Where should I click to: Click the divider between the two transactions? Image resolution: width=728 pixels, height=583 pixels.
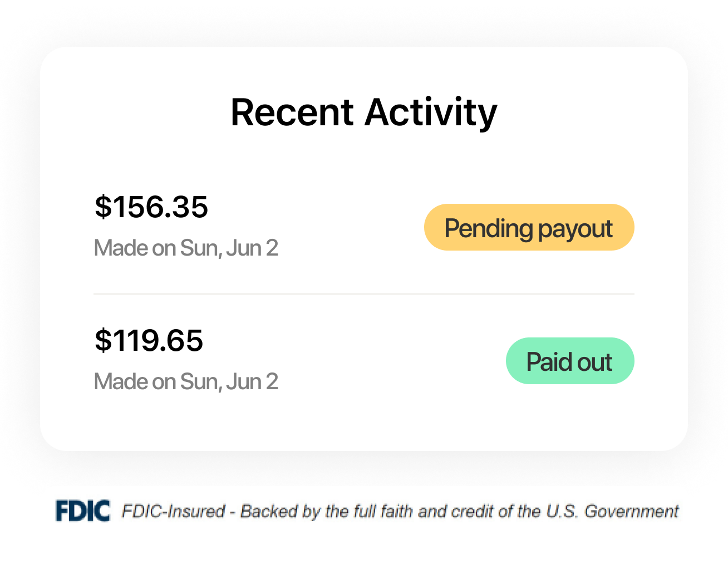coord(363,293)
